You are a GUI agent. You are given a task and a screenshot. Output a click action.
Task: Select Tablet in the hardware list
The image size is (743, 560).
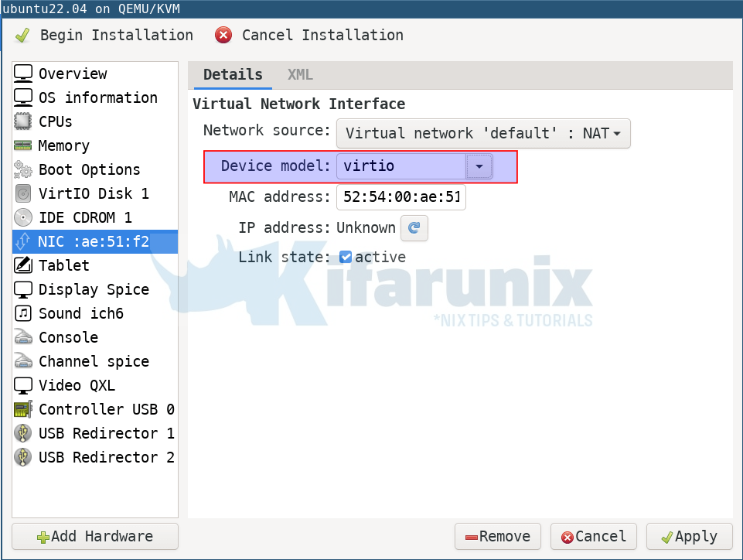click(x=95, y=265)
